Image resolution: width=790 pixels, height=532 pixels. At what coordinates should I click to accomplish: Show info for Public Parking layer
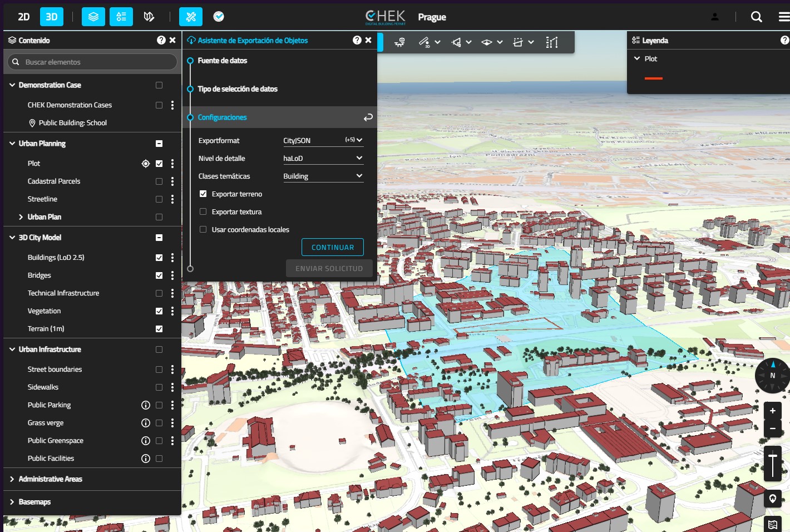coord(146,405)
